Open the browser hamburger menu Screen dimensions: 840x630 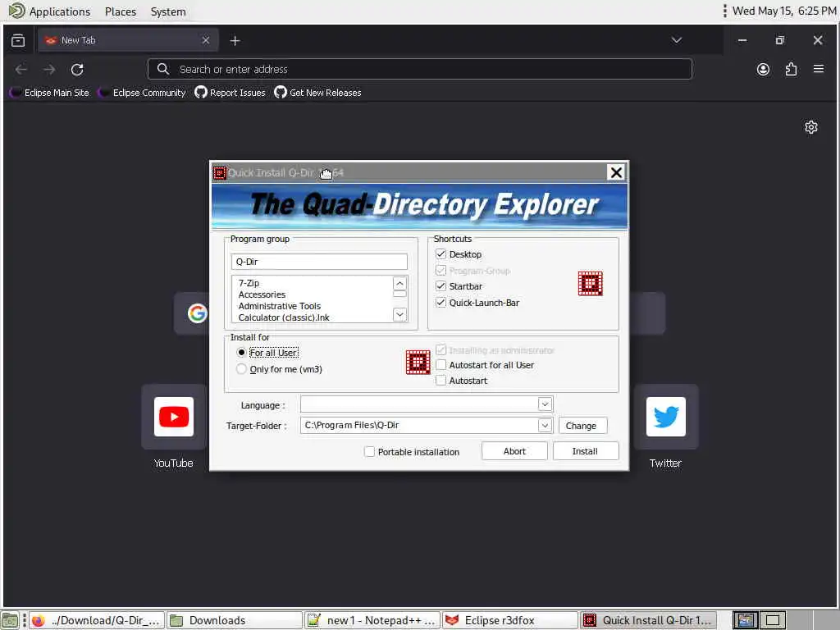(818, 69)
